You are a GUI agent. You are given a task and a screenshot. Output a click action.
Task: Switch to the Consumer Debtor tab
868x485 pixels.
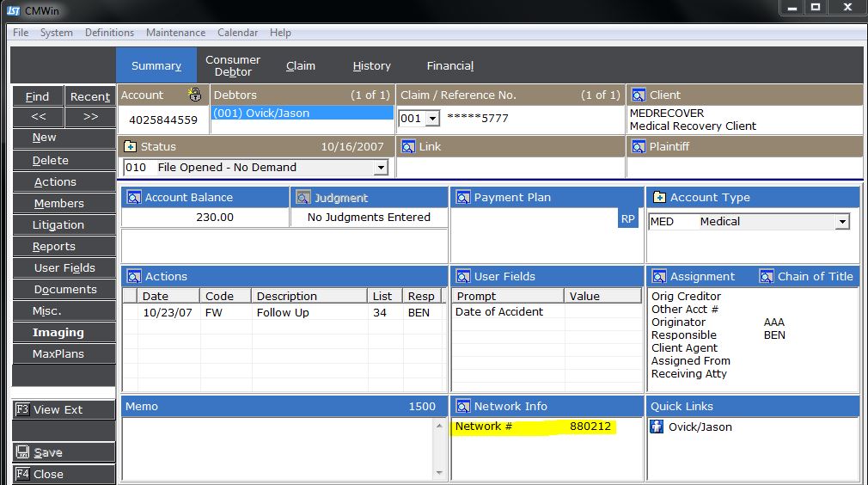click(x=233, y=65)
